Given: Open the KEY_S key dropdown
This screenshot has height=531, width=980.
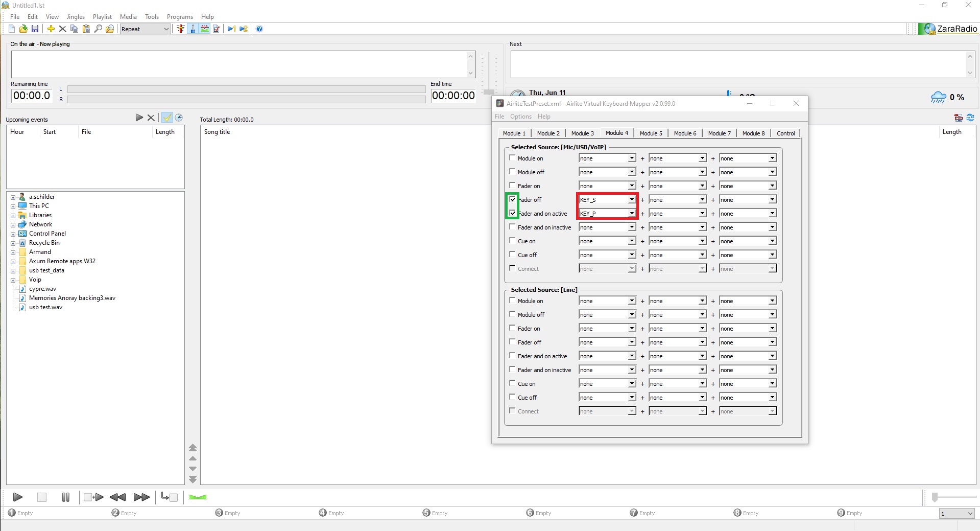Looking at the screenshot, I should coord(632,200).
